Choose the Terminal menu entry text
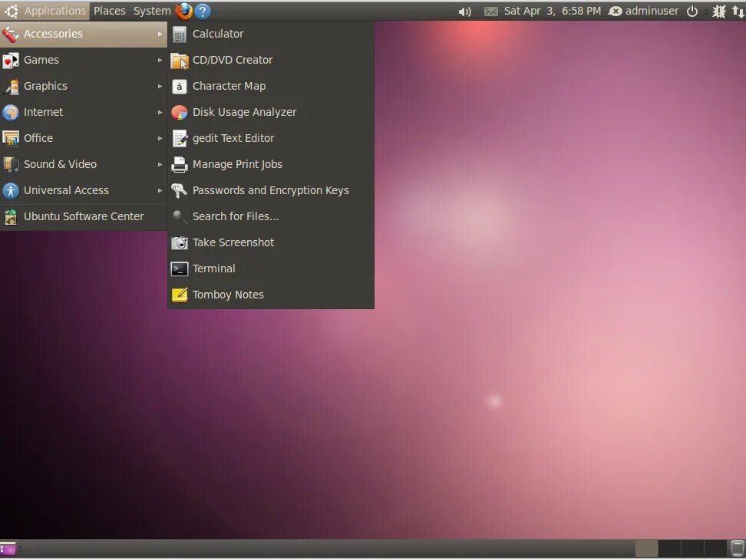Screen dimensions: 746x560 point(213,269)
